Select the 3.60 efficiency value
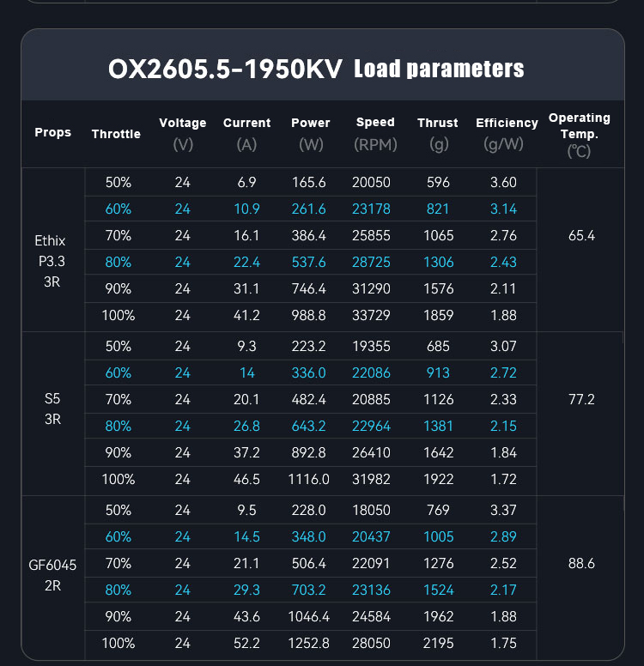The height and width of the screenshot is (666, 644). (x=503, y=182)
